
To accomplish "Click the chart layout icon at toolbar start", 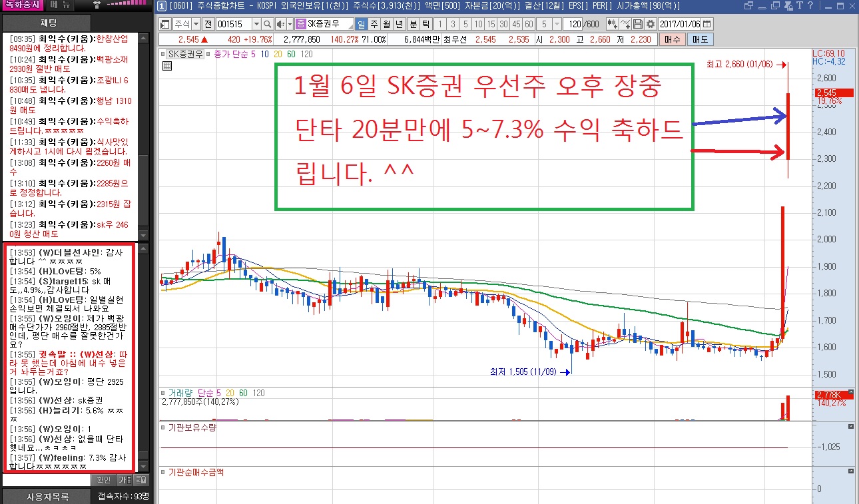I will [164, 24].
